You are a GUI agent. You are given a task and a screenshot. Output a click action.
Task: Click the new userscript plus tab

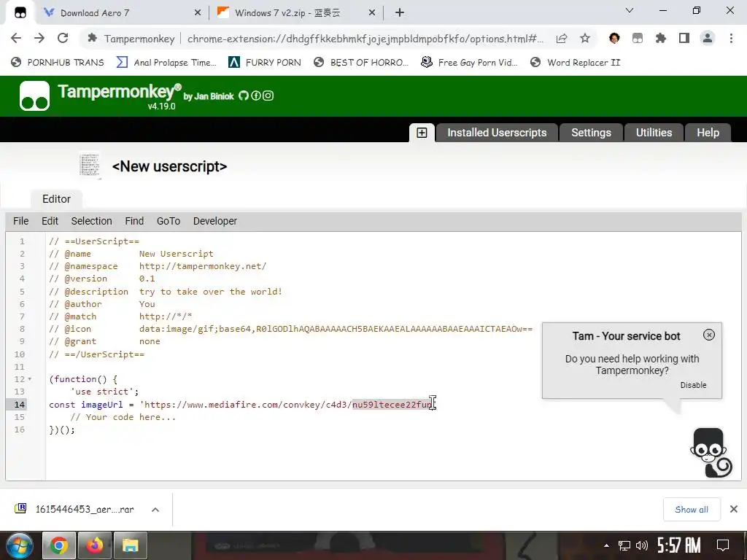(422, 133)
